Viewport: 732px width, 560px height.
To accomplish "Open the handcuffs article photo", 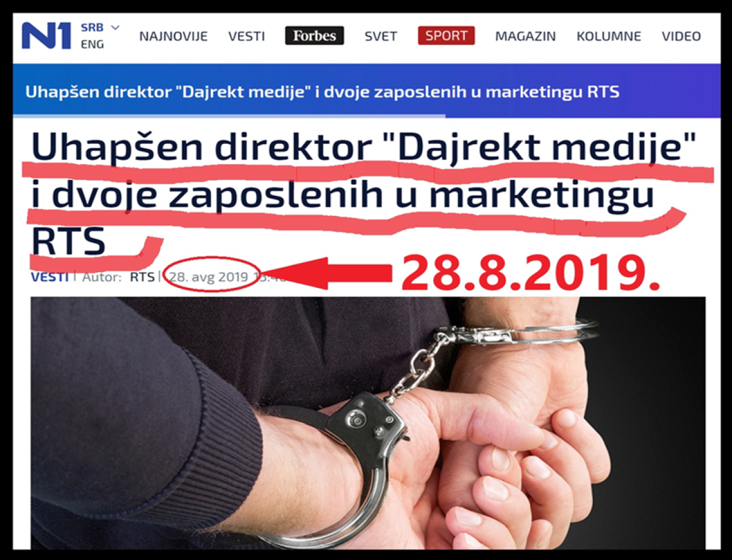I will pos(368,422).
